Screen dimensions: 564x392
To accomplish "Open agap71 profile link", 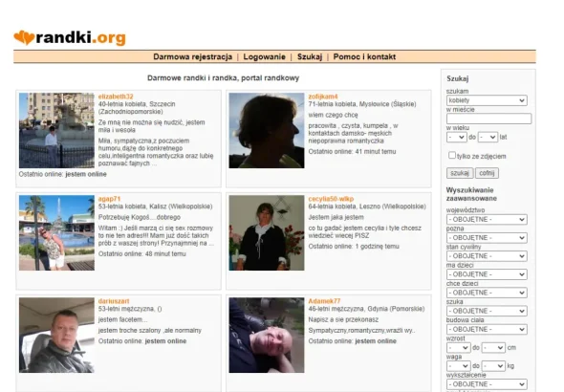I will (109, 199).
